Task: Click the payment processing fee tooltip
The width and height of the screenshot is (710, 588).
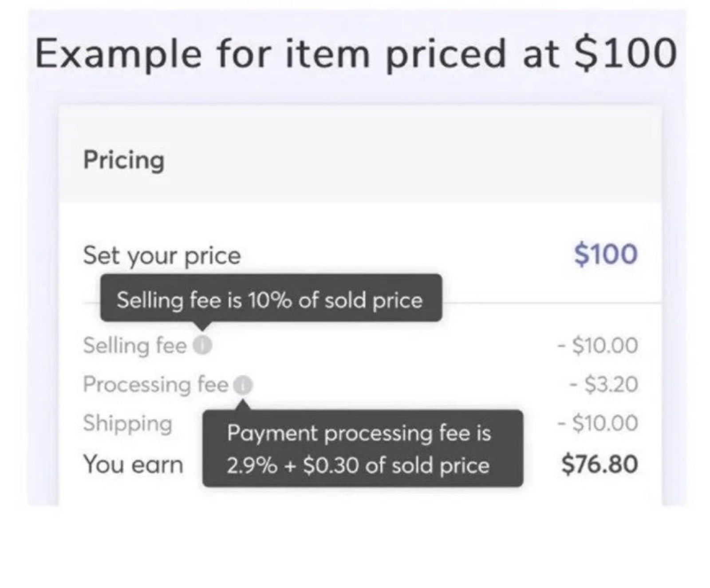Action: point(363,448)
